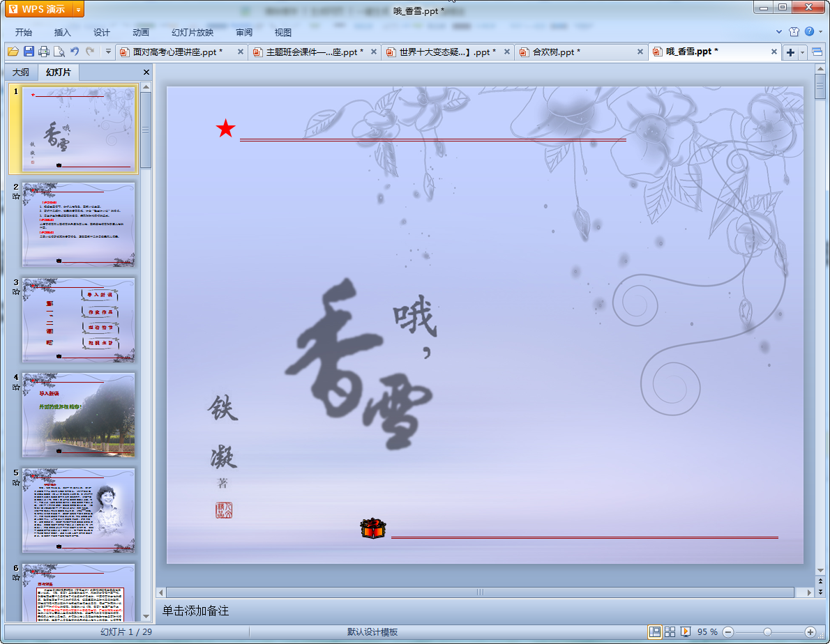830x644 pixels.
Task: Undo the last action
Action: 75,52
